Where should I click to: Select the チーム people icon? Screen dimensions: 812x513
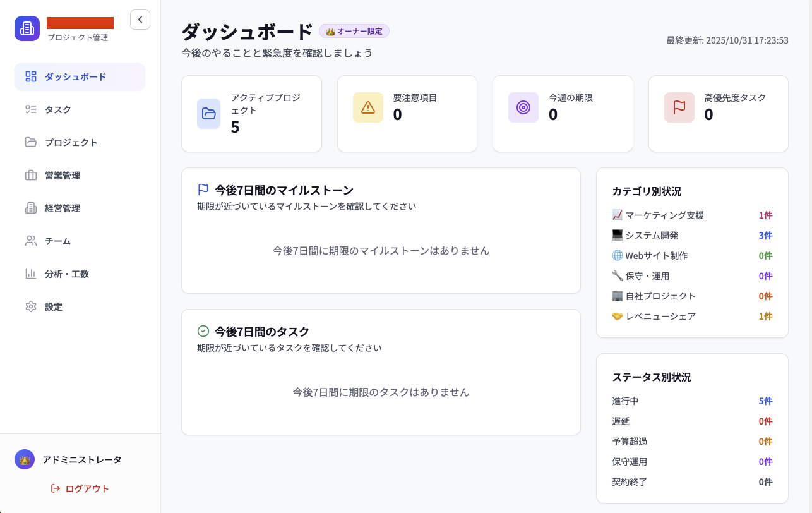pos(30,241)
